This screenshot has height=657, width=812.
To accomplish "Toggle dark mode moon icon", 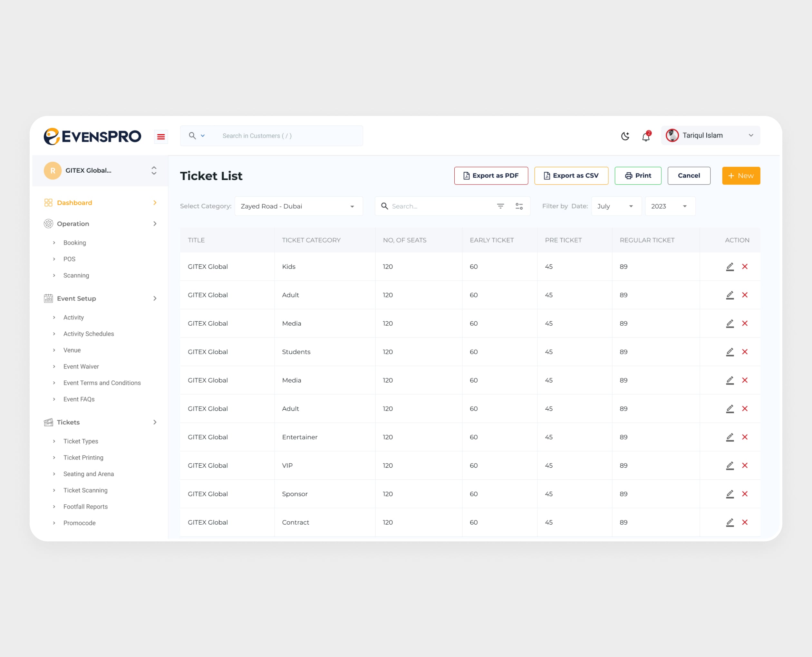I will [x=625, y=136].
